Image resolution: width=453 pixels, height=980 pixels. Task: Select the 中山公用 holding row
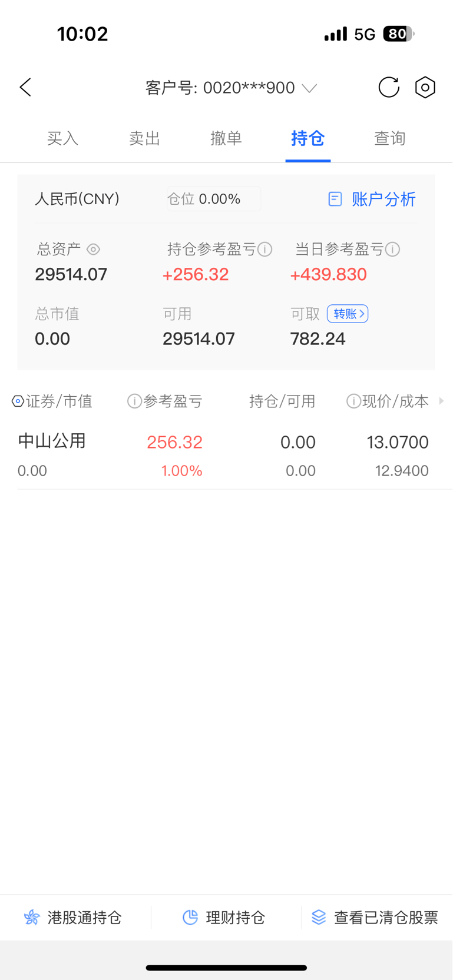pos(226,456)
